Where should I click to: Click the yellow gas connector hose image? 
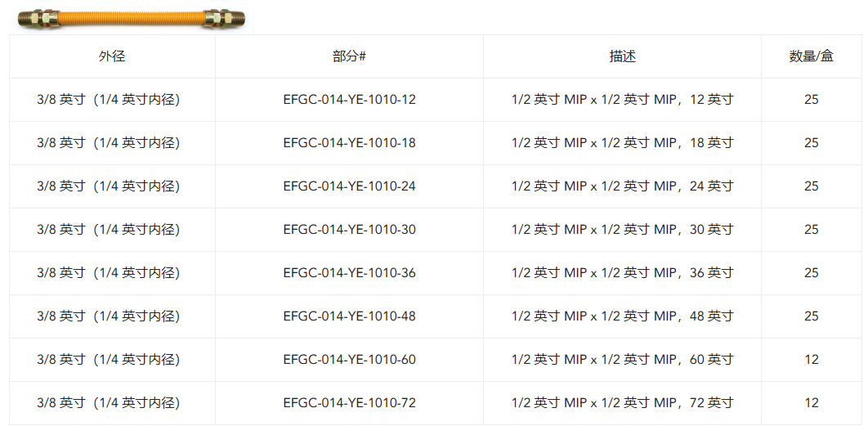[132, 18]
